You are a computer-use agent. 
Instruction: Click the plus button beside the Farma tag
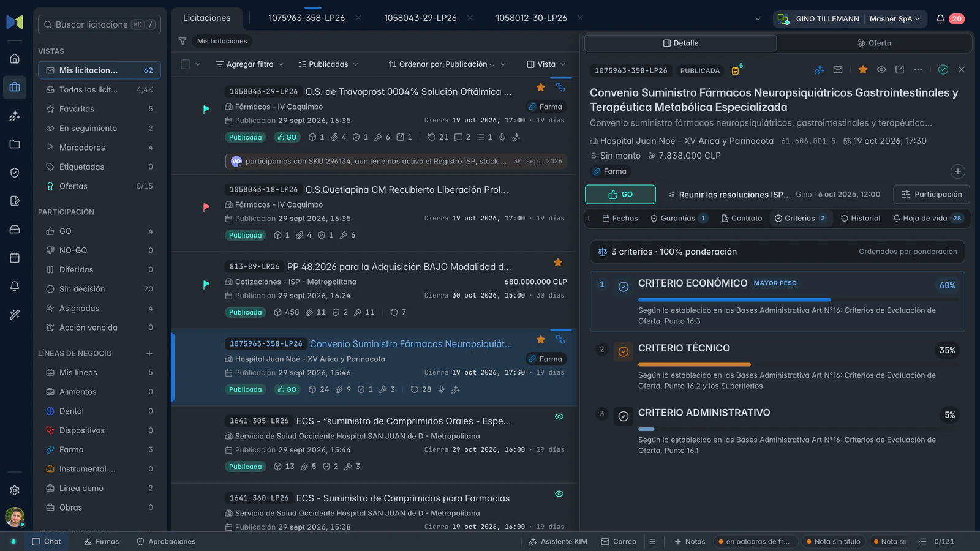click(958, 171)
